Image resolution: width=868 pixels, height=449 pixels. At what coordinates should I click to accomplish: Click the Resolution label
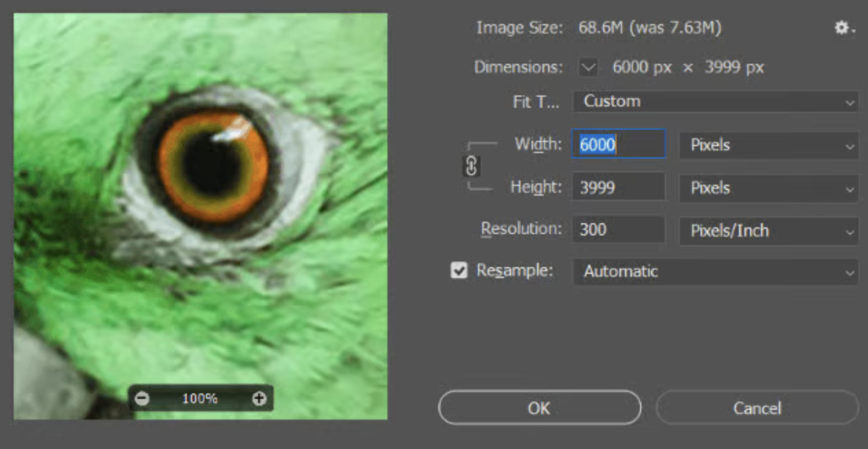(x=521, y=229)
